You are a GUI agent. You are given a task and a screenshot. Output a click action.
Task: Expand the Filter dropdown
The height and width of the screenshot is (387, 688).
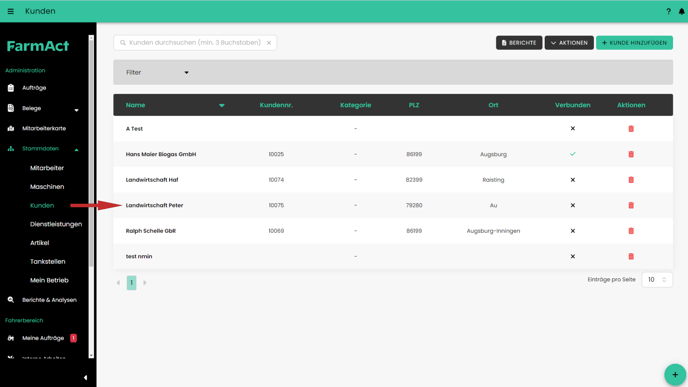pos(157,72)
